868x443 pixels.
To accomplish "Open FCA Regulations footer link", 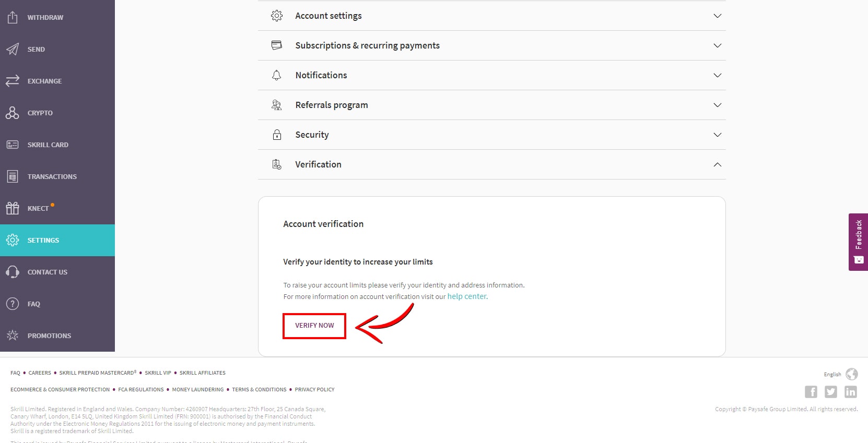I will 141,390.
